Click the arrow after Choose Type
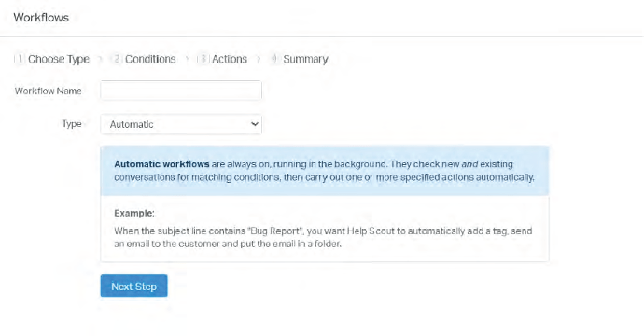 tap(100, 60)
